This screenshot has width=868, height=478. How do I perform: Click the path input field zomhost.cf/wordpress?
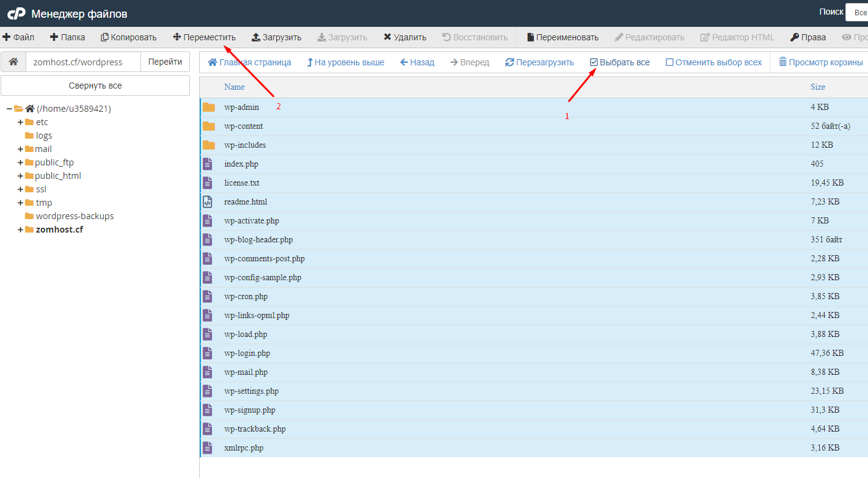tap(83, 62)
